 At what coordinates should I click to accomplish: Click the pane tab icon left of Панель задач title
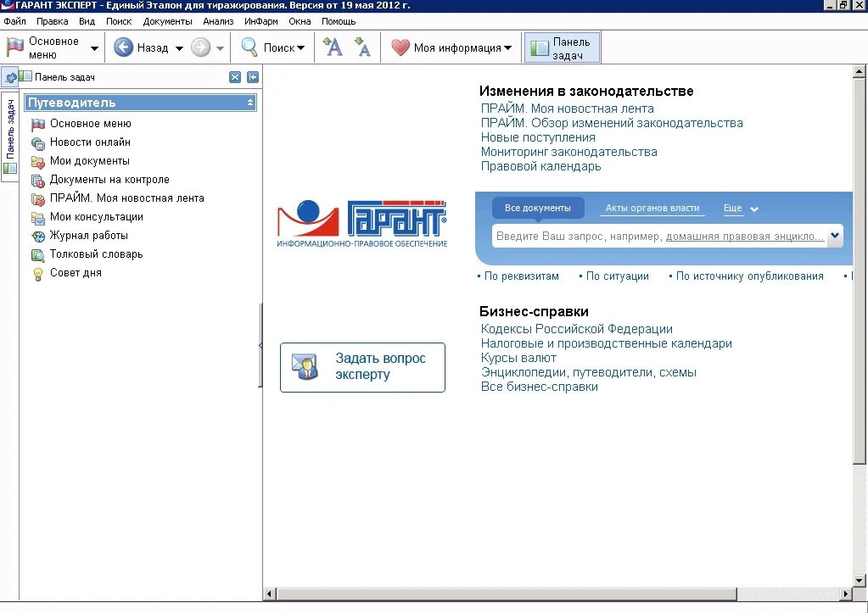click(10, 77)
